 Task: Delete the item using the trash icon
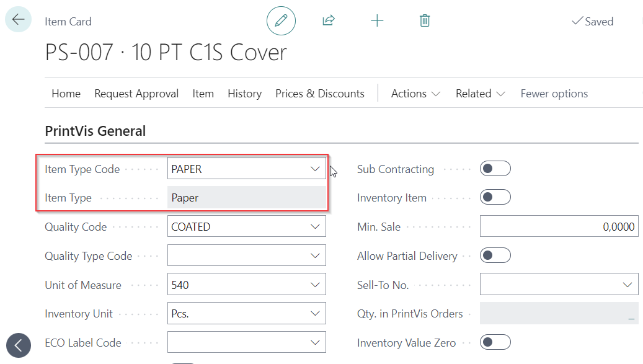425,20
